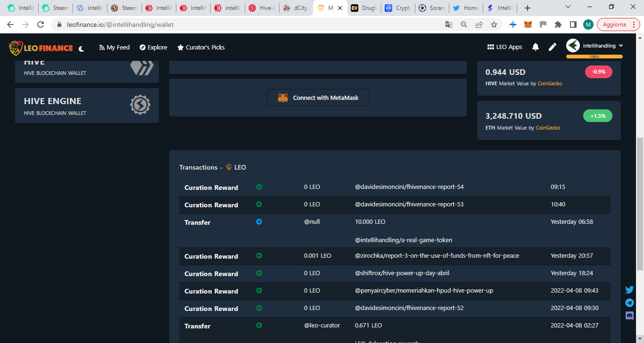644x343 pixels.
Task: Expand the tab search chevron
Action: tap(568, 7)
